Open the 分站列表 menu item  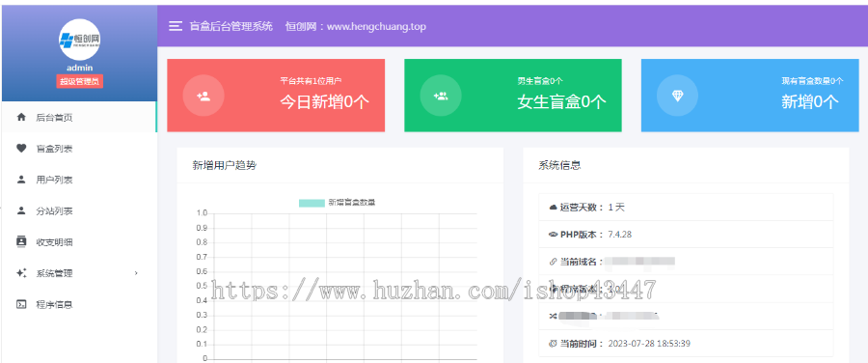coord(79,210)
